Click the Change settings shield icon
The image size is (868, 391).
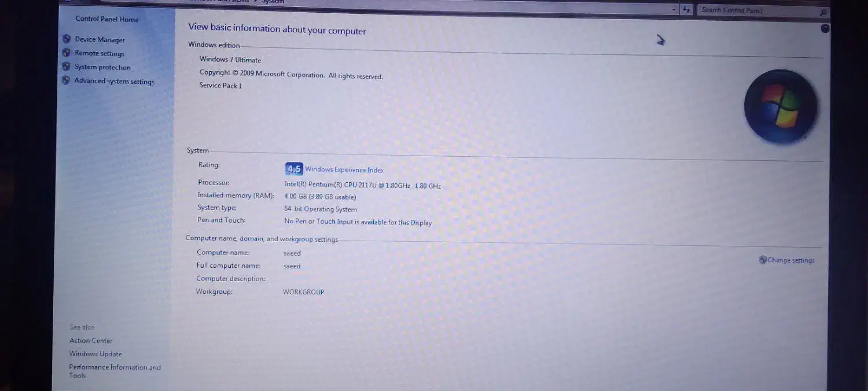(x=763, y=260)
